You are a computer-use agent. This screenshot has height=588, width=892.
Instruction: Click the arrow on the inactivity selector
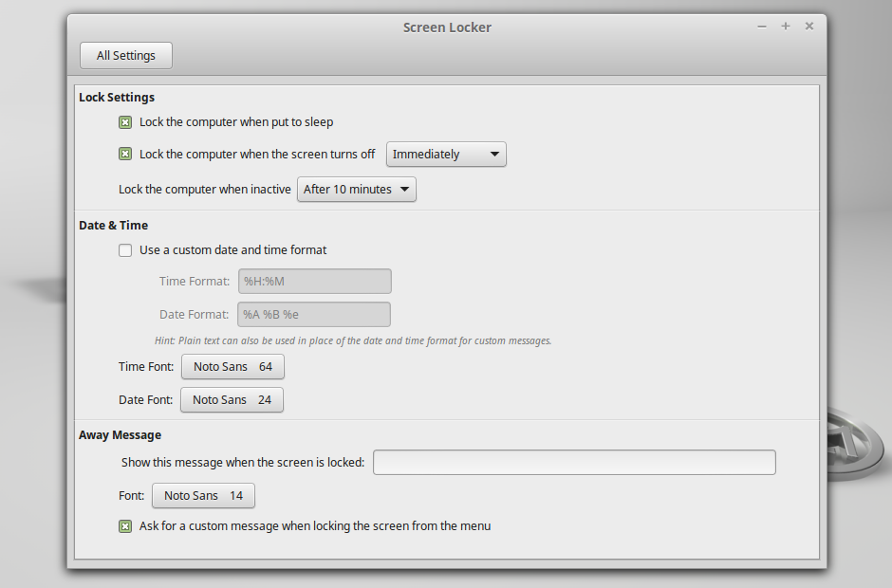pyautogui.click(x=404, y=189)
